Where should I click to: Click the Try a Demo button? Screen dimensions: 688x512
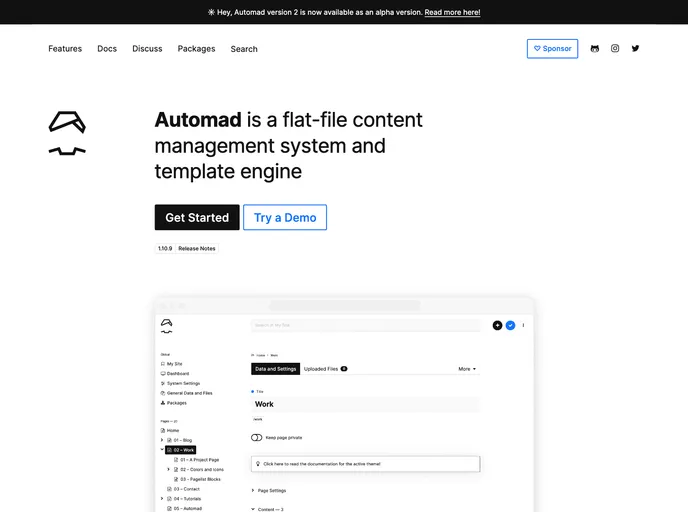285,217
